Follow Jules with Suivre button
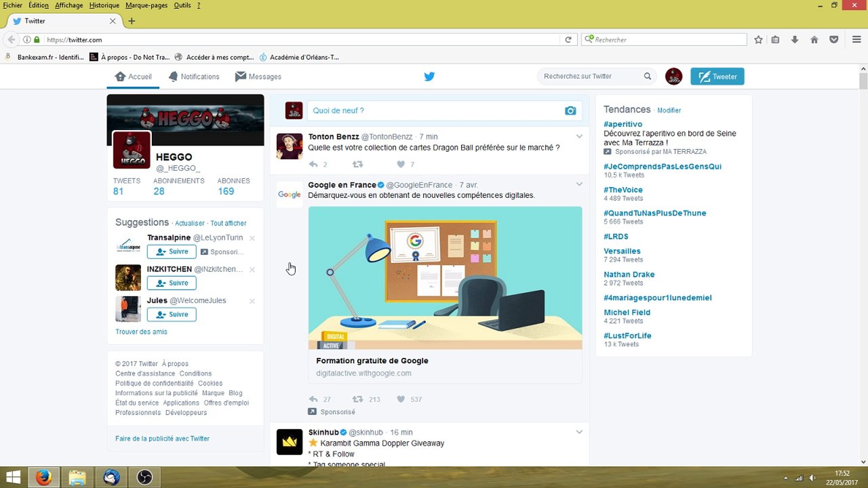Screen dimensions: 868x488 172,314
